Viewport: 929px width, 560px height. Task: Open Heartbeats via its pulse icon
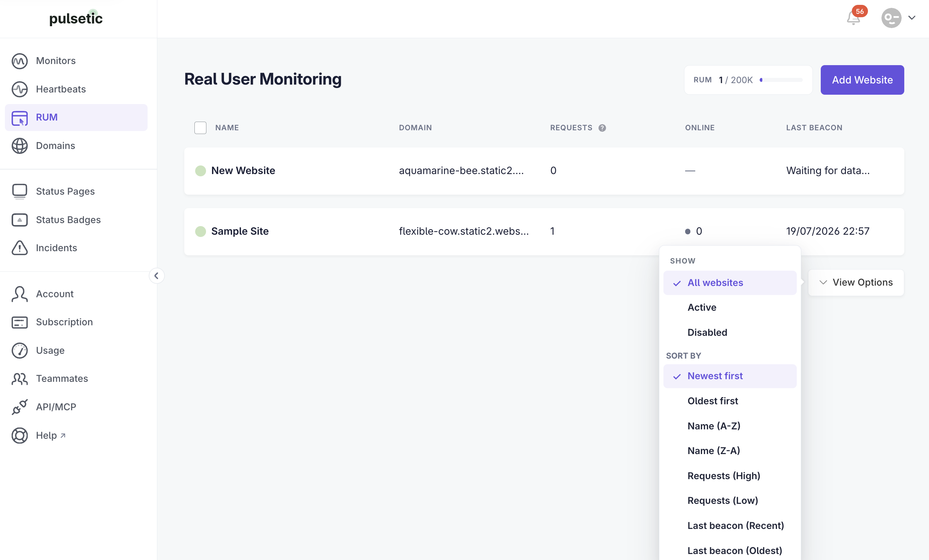(19, 89)
